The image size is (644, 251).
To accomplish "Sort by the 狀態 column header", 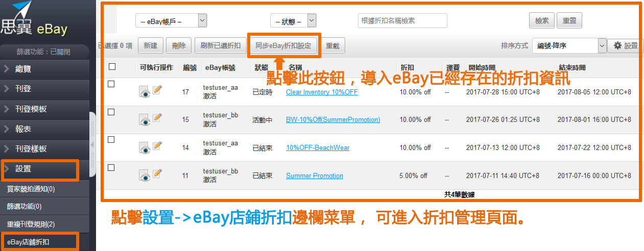I will [261, 67].
